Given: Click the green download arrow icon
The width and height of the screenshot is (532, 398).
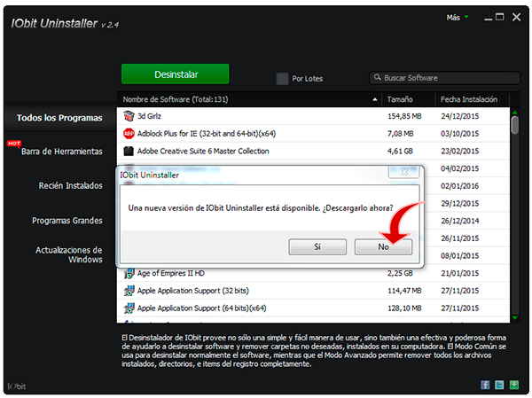Looking at the screenshot, I should pyautogui.click(x=513, y=385).
